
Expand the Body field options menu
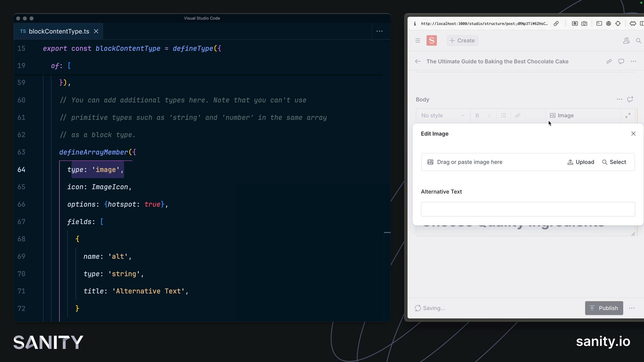pyautogui.click(x=619, y=99)
